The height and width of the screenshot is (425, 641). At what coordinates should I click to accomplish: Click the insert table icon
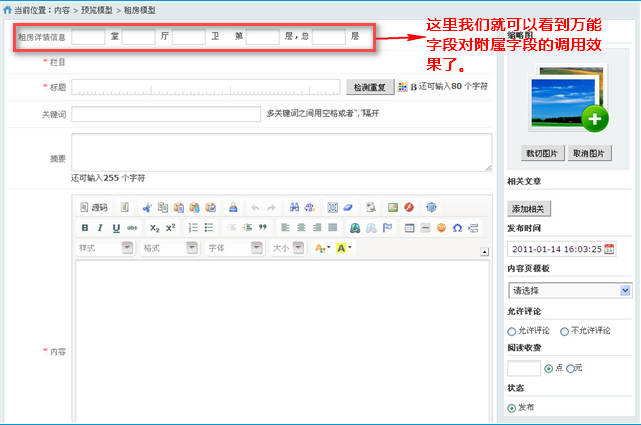[x=410, y=228]
